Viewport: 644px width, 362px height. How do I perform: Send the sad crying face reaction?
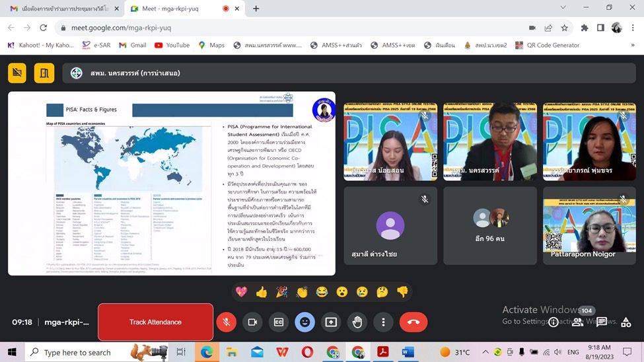[x=362, y=292]
